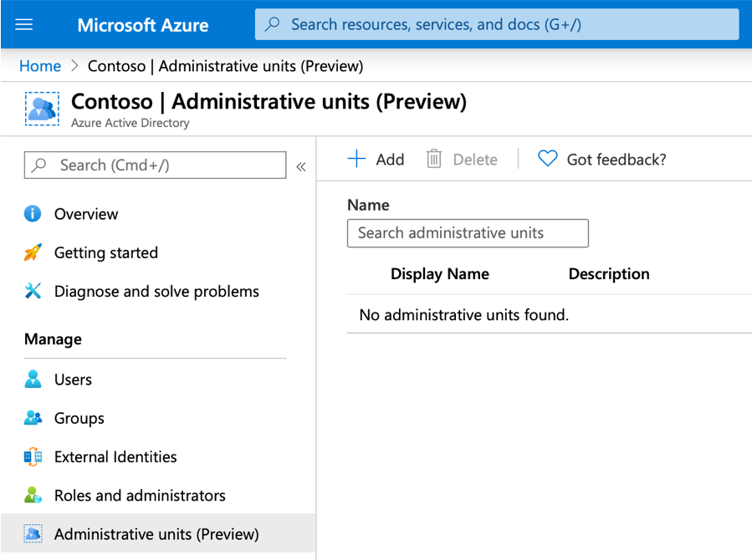752x560 pixels.
Task: Open the Overview info icon
Action: [32, 214]
